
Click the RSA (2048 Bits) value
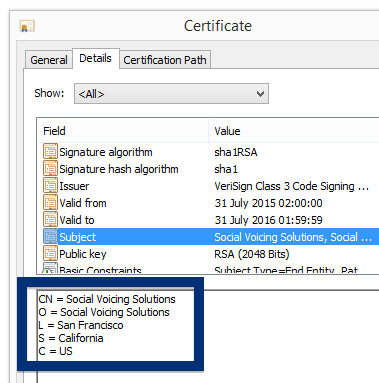click(252, 254)
